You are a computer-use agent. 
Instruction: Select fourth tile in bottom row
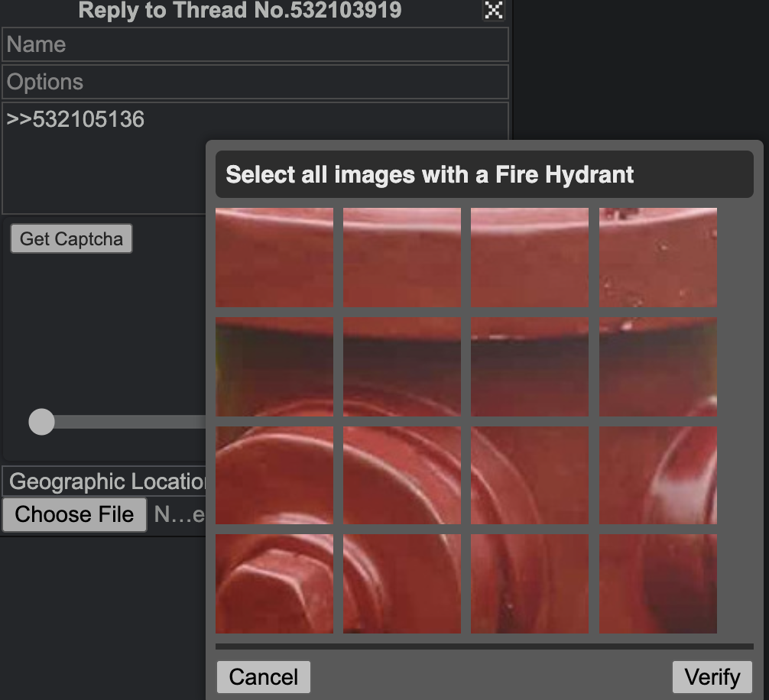click(657, 584)
